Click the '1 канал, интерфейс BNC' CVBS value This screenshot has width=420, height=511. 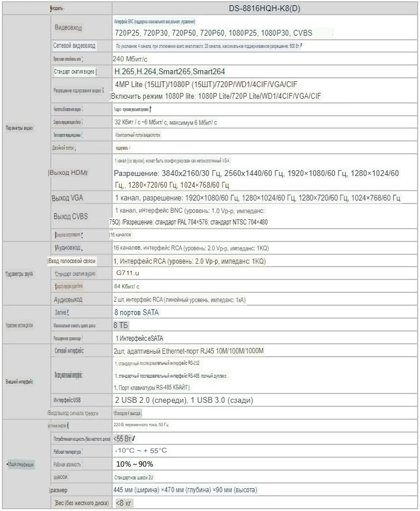click(190, 210)
